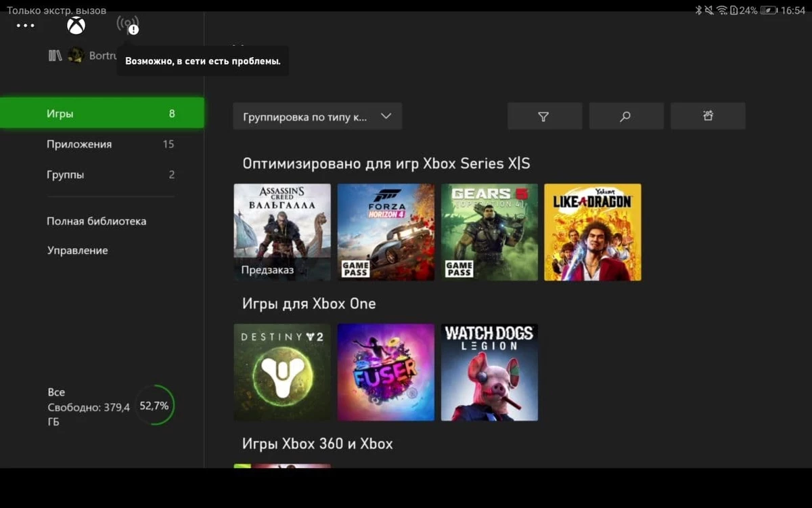This screenshot has height=508, width=812.
Task: Tap the Bluetooth icon in status bar
Action: click(x=698, y=10)
